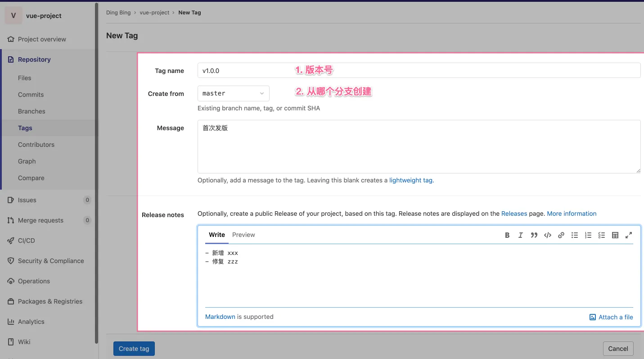Image resolution: width=644 pixels, height=359 pixels.
Task: Toggle fullscreen mode for the editor
Action: pos(629,235)
